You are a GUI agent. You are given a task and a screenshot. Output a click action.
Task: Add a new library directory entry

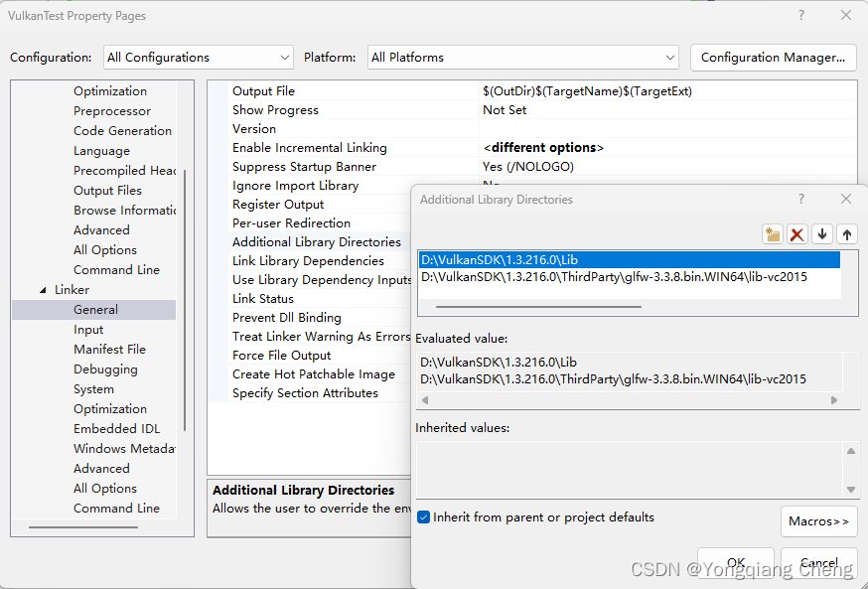click(773, 233)
